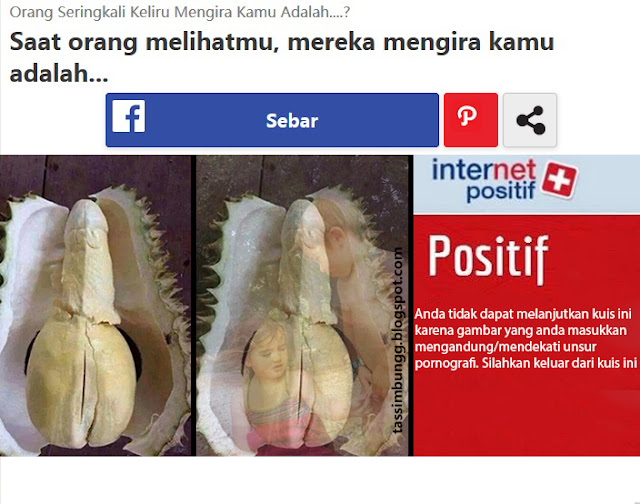Click the "adalah..." line of the heading
The height and width of the screenshot is (504, 640).
coord(59,73)
